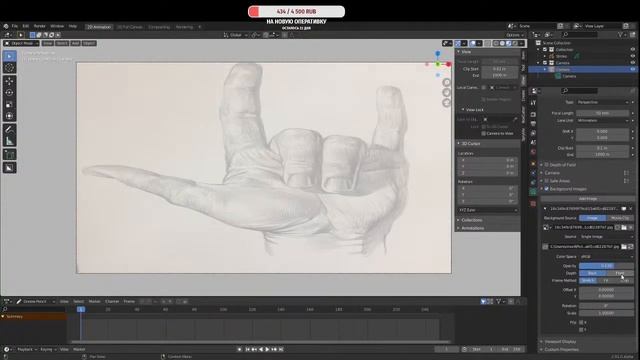
Task: Open the Render properties tab icon
Action: [x=533, y=115]
